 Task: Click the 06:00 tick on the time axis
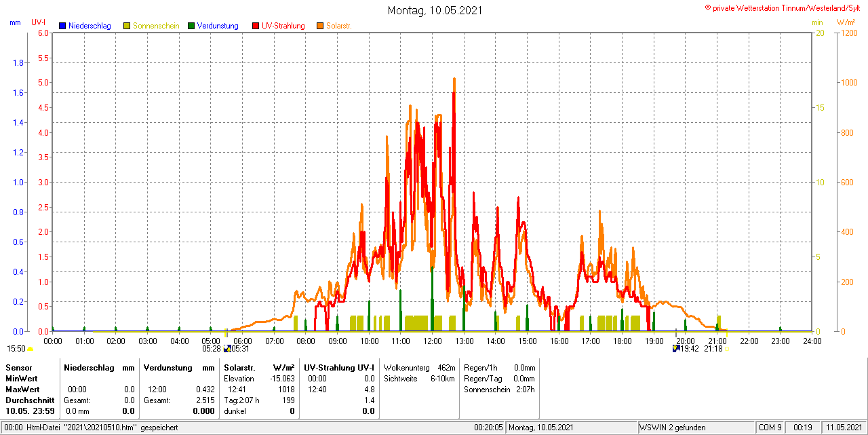(242, 341)
